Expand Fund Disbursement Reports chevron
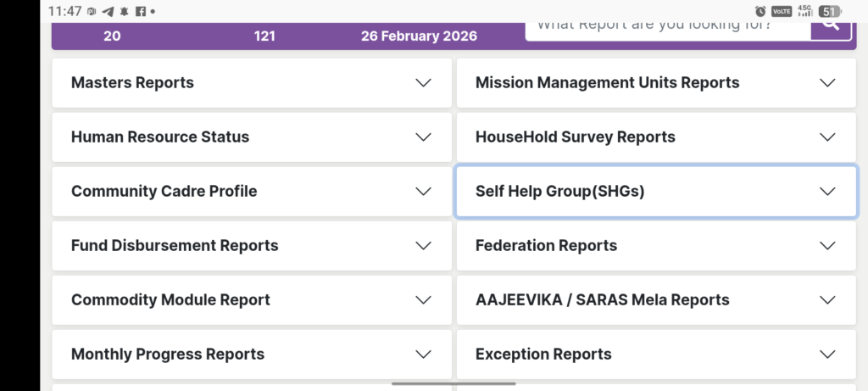Viewport: 868px width, 391px height. click(x=424, y=246)
